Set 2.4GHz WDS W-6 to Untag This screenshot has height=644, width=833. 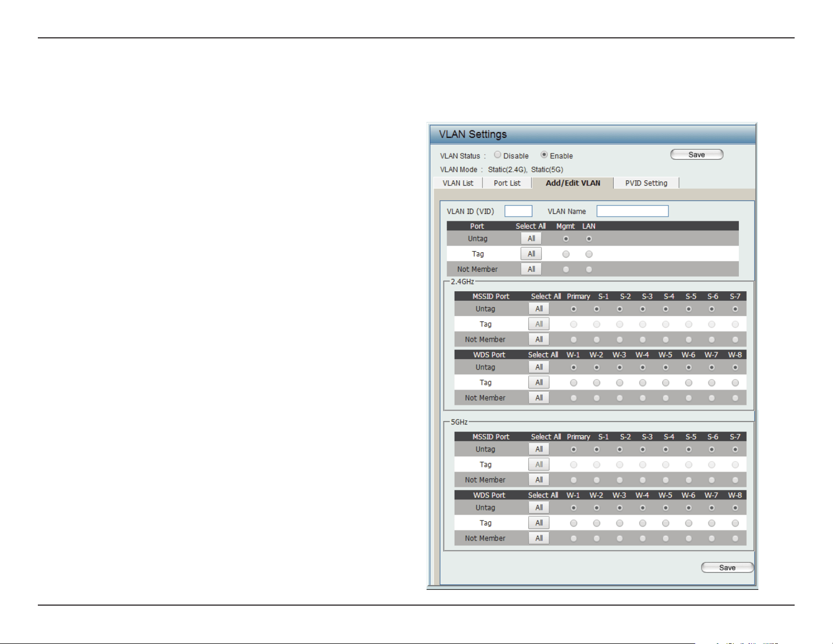tap(688, 367)
